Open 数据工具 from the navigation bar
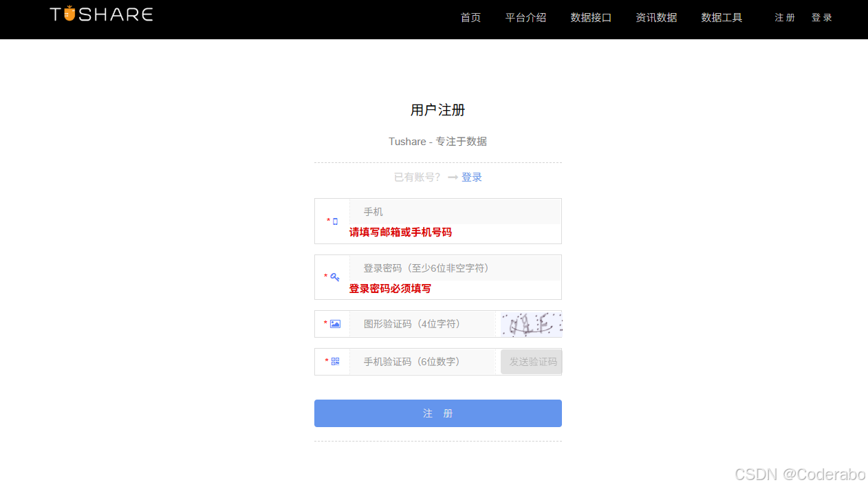 point(721,17)
